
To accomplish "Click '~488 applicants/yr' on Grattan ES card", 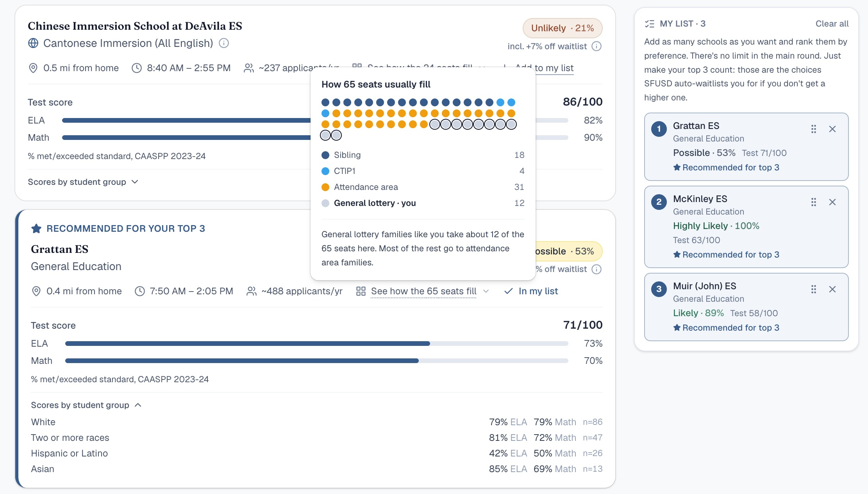I will point(302,291).
